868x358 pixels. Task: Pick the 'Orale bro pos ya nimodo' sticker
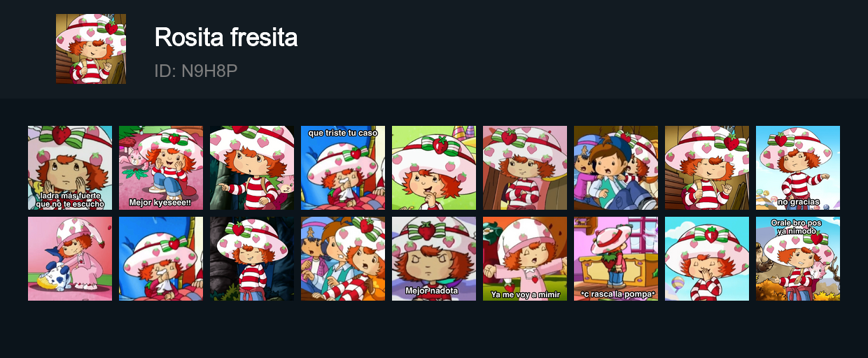[x=798, y=259]
